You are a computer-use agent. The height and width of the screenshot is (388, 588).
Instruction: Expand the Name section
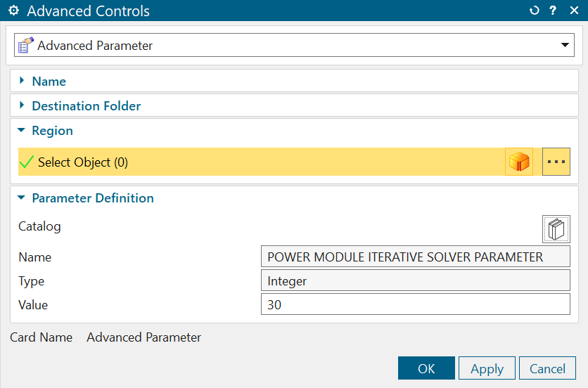[49, 82]
